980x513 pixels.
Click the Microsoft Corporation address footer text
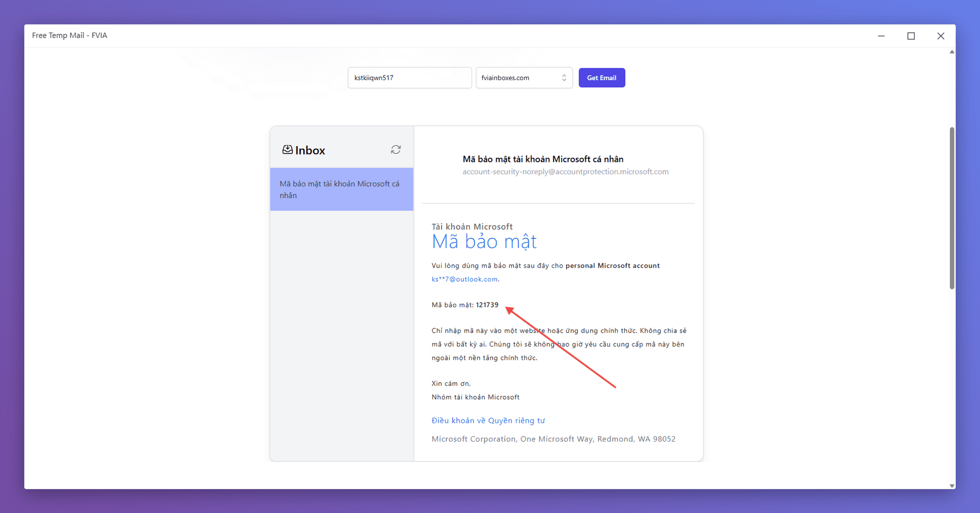click(x=553, y=439)
